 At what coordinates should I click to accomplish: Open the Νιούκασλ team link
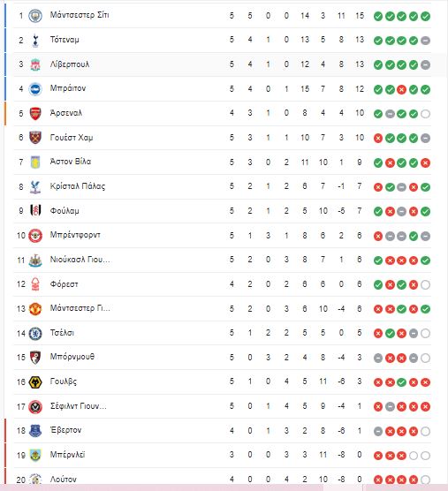click(x=80, y=260)
